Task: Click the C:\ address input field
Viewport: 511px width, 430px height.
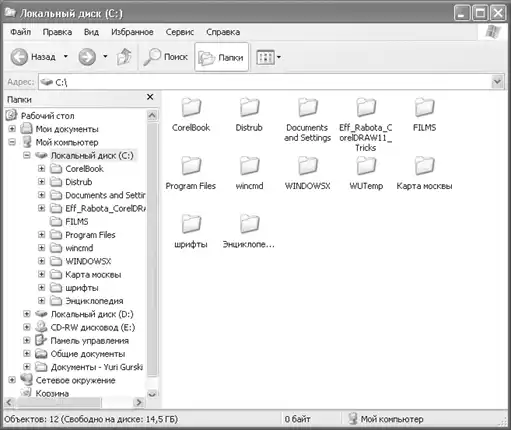Action: click(265, 82)
